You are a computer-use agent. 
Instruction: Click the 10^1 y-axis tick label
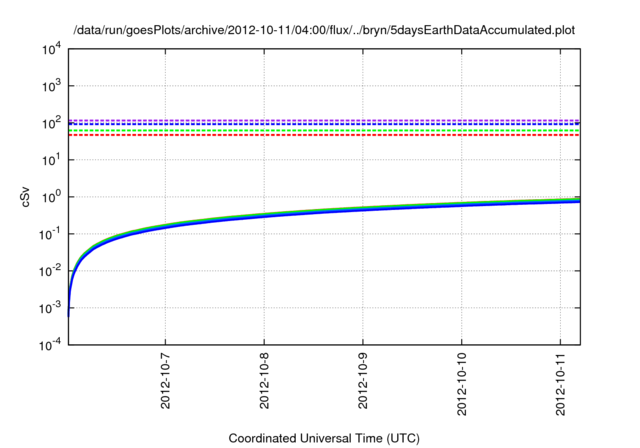tap(52, 160)
